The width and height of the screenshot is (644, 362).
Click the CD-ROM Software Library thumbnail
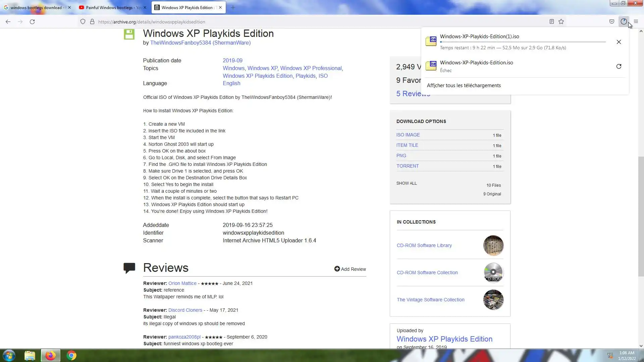(493, 245)
